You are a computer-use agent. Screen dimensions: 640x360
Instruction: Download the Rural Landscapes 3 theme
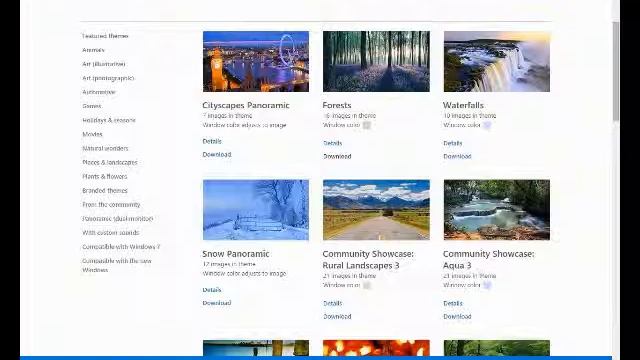pos(337,316)
